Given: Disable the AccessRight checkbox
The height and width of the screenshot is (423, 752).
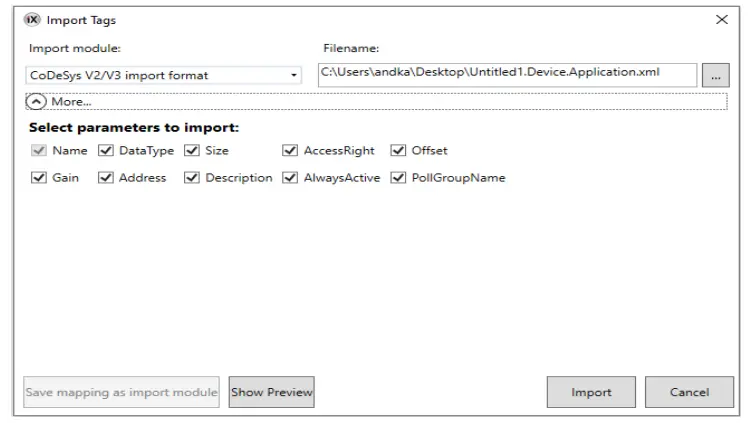Looking at the screenshot, I should [x=290, y=151].
